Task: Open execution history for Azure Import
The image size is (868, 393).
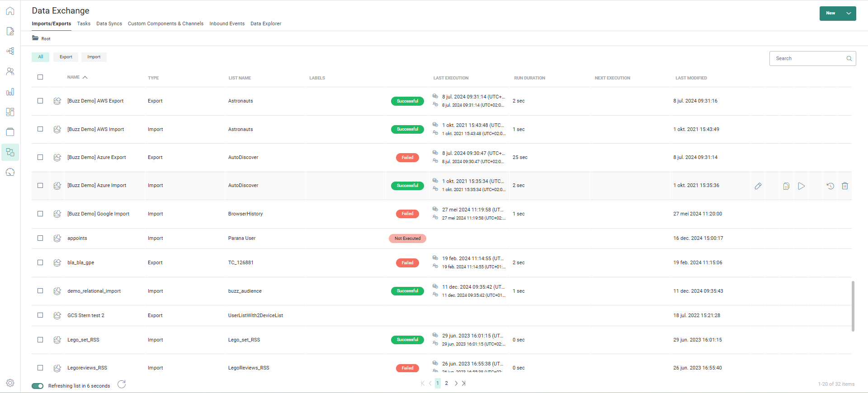Action: click(830, 186)
